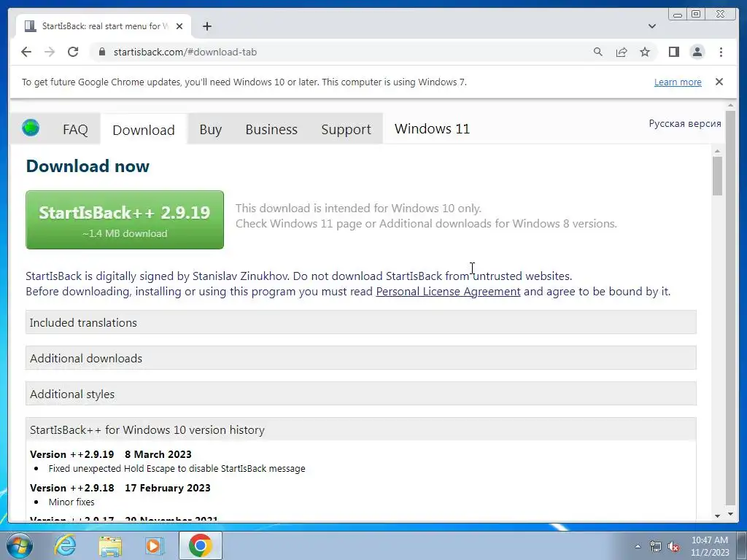This screenshot has width=747, height=560.
Task: Switch to the FAQ tab
Action: (75, 130)
